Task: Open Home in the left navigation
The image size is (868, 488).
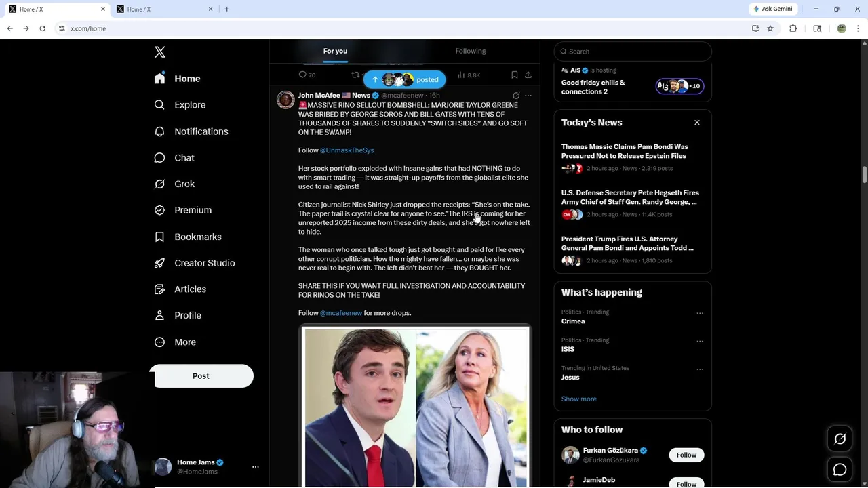Action: (x=178, y=79)
